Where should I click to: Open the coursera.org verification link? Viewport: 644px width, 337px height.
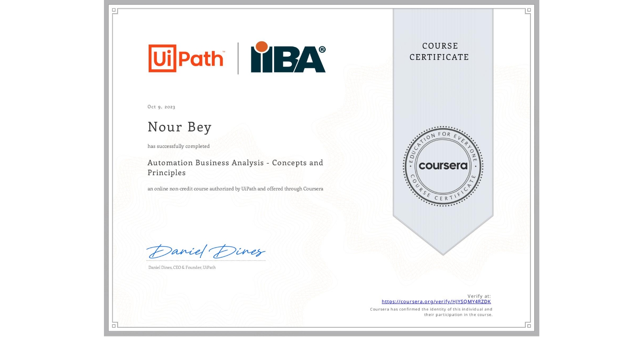click(x=436, y=302)
